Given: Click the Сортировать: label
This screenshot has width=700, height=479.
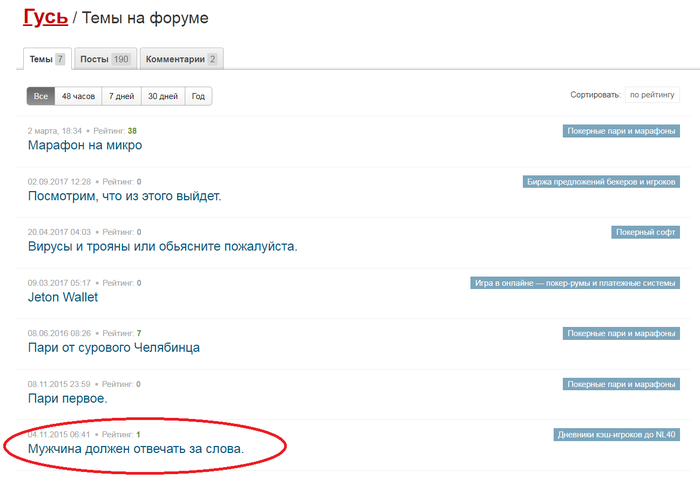Looking at the screenshot, I should pyautogui.click(x=595, y=95).
